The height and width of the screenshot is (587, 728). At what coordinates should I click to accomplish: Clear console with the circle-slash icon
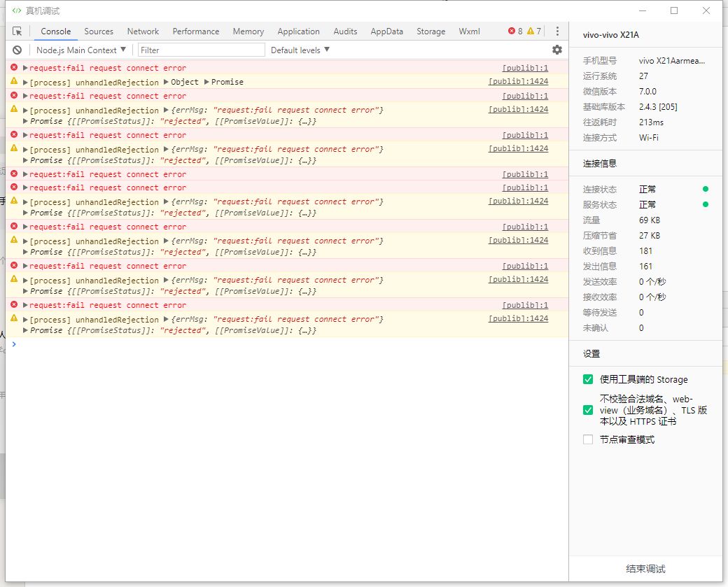[x=17, y=50]
